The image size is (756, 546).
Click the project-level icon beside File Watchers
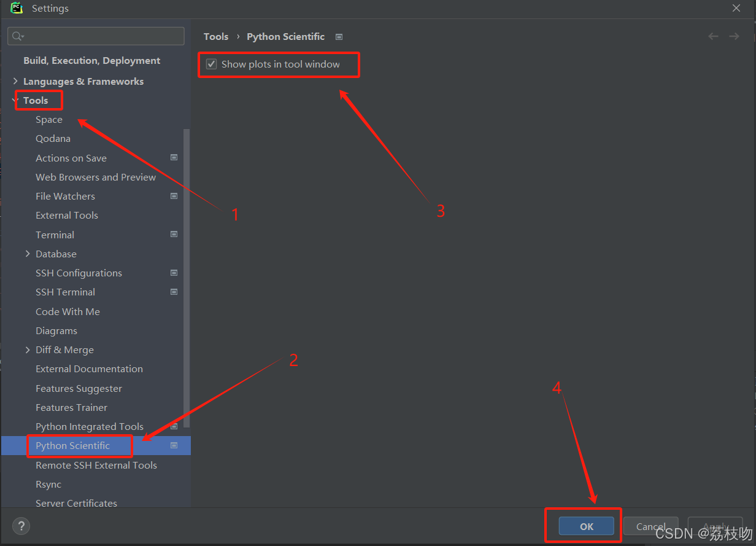(174, 196)
